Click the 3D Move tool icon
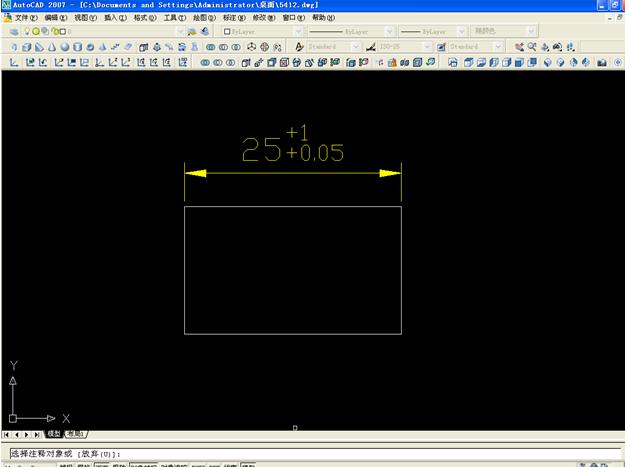 252,47
